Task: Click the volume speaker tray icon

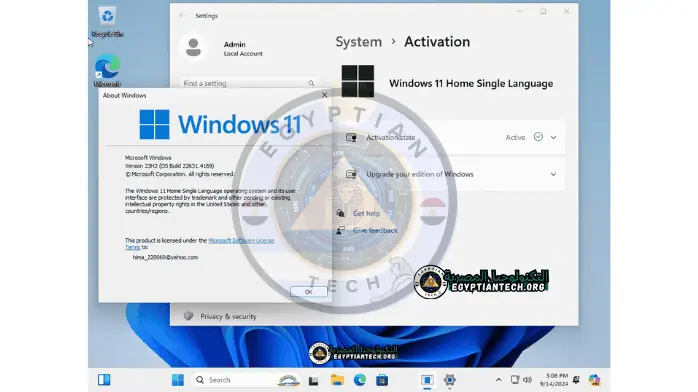Action: click(528, 380)
